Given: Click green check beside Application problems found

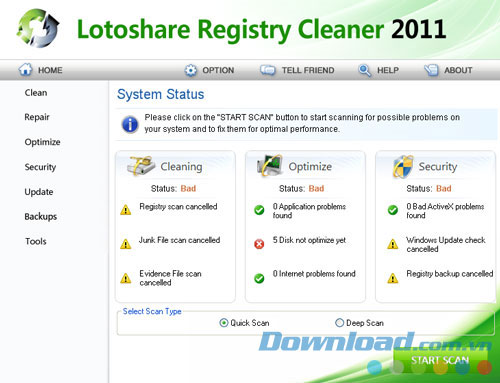Looking at the screenshot, I should [259, 210].
